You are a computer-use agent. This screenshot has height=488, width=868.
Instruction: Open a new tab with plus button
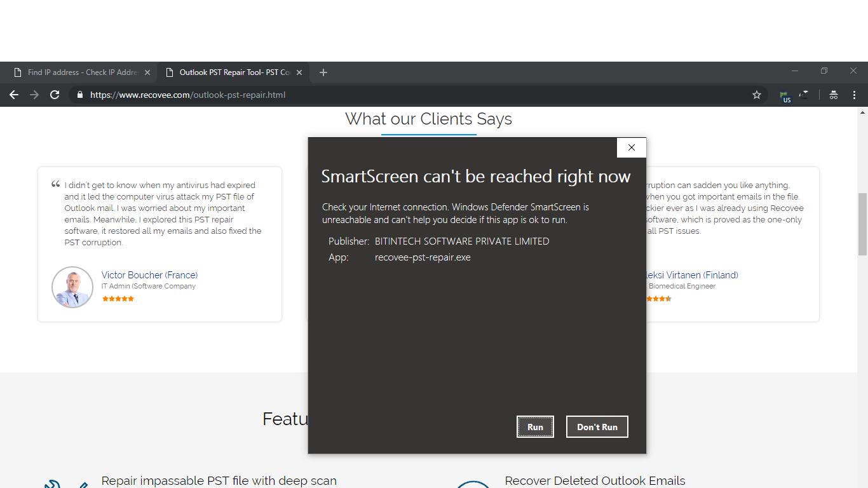click(323, 72)
